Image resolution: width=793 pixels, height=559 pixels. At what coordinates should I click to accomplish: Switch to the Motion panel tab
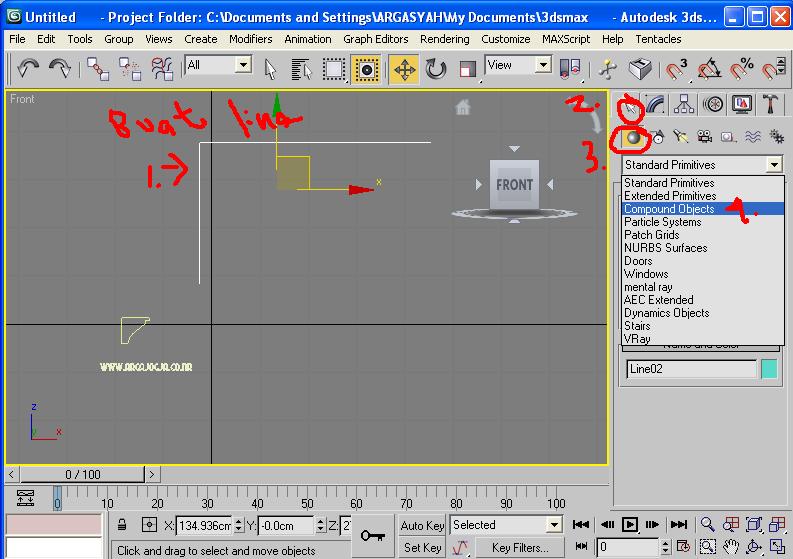pyautogui.click(x=713, y=104)
